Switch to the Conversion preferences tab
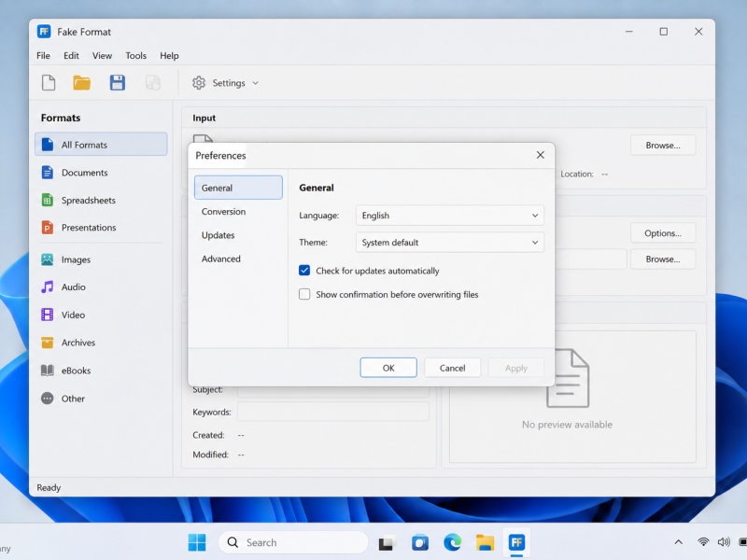 click(x=238, y=212)
